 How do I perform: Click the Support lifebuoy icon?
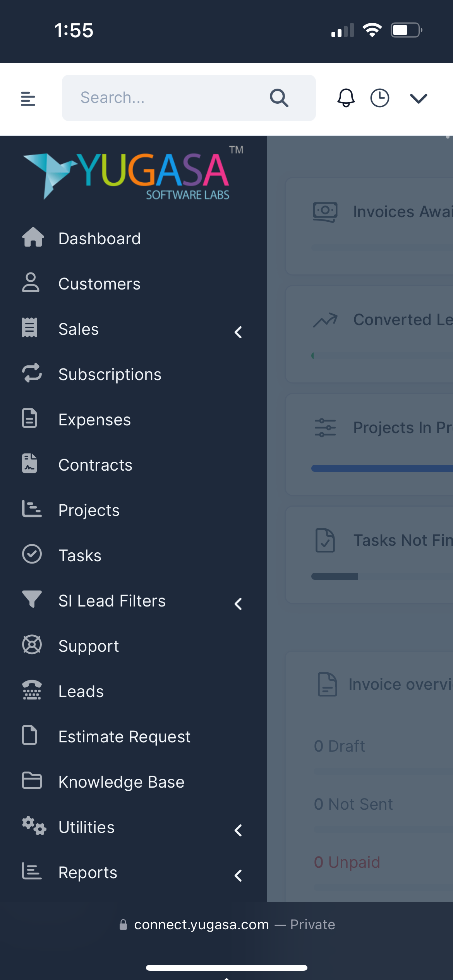click(x=32, y=644)
